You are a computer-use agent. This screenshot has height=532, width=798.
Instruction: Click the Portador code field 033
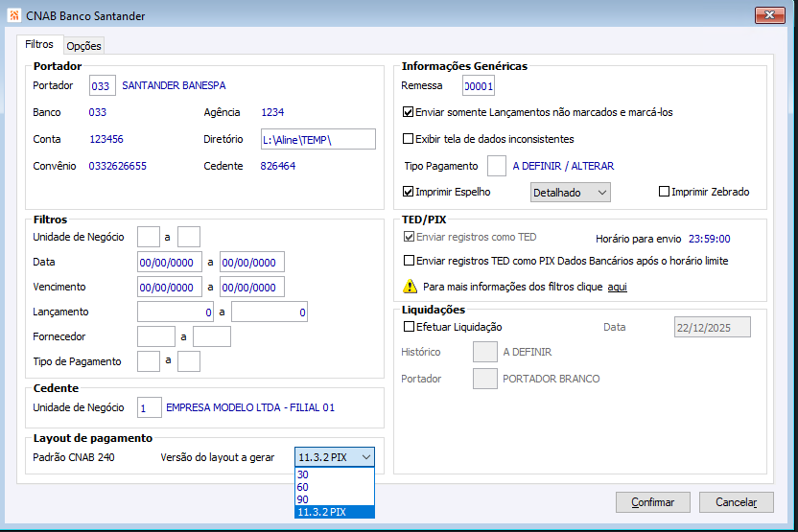click(x=103, y=85)
